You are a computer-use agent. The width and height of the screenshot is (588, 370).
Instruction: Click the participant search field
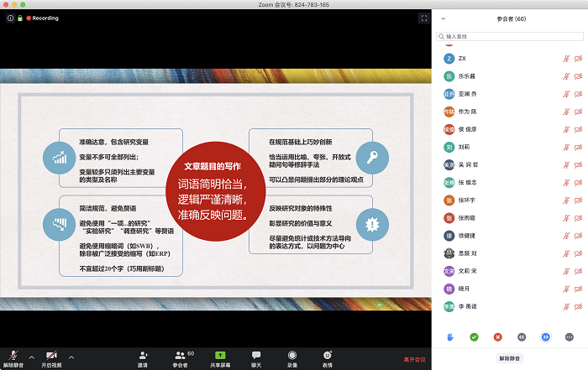510,36
